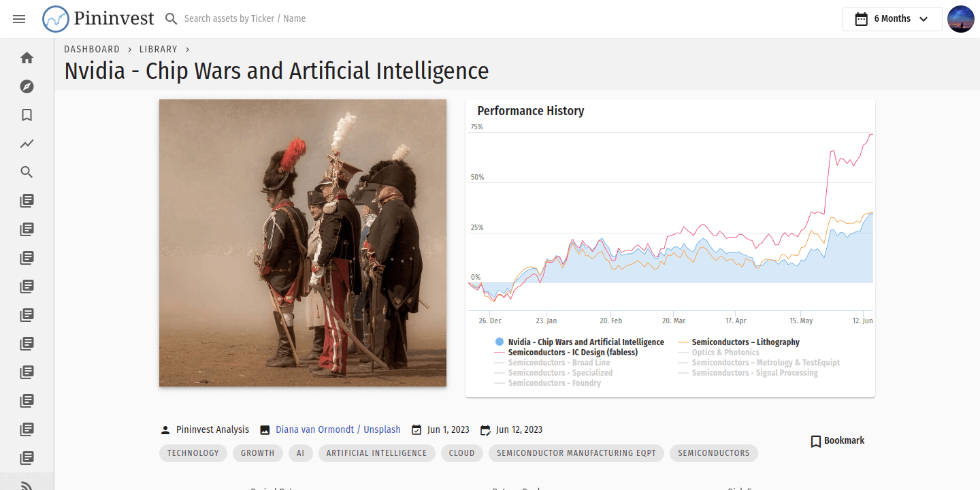Click the soldiers hero image
The width and height of the screenshot is (980, 490).
click(303, 243)
